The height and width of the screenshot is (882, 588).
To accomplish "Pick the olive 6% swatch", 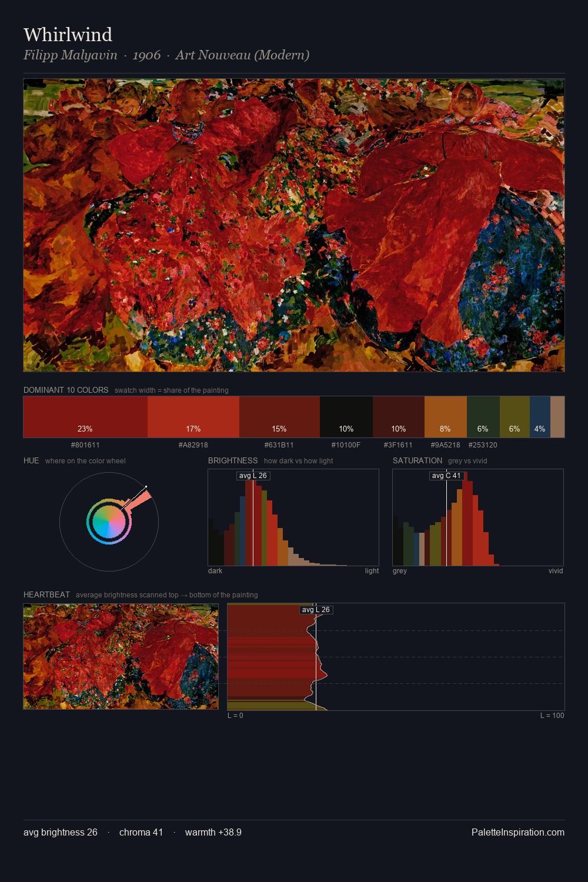I will coord(514,417).
